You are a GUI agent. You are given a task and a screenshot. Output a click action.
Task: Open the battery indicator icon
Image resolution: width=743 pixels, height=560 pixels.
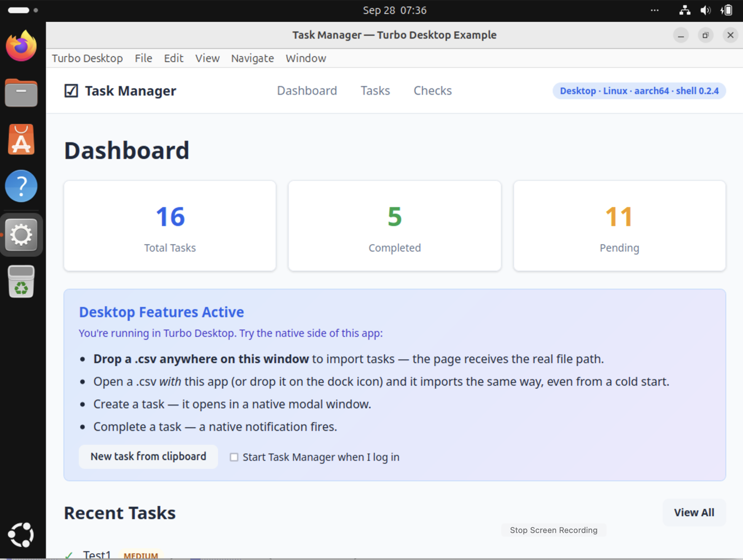pyautogui.click(x=727, y=10)
